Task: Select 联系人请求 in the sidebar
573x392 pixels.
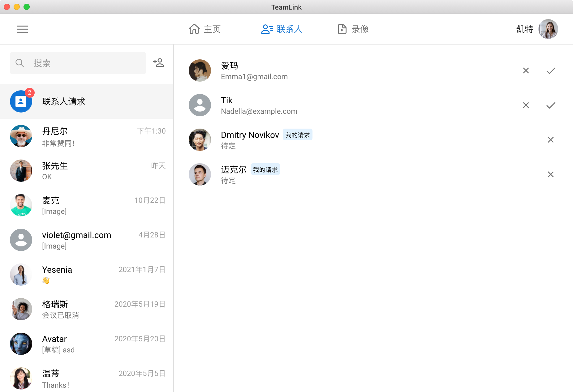Action: [87, 101]
